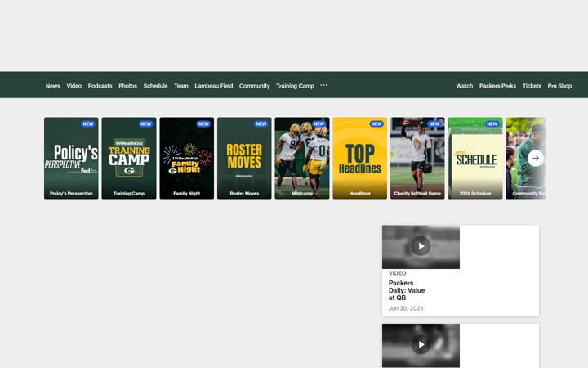Select Team in the navigation bar
The height and width of the screenshot is (368, 588).
pyautogui.click(x=181, y=86)
